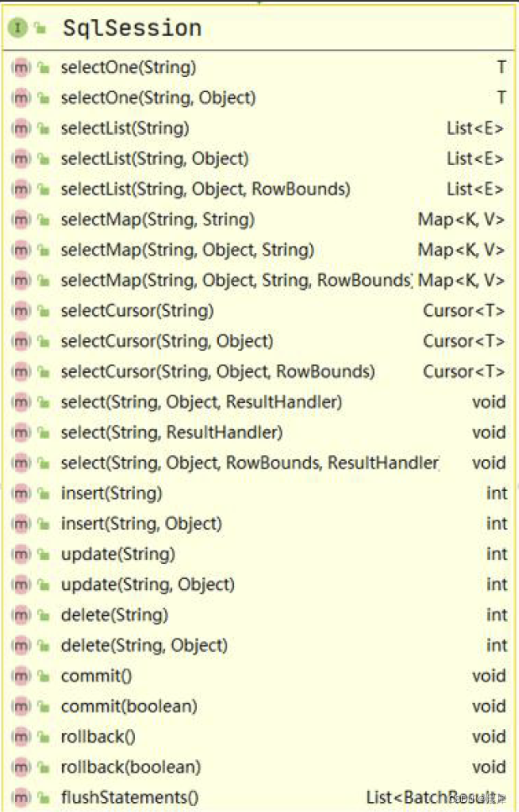The width and height of the screenshot is (519, 812).
Task: Select the SqlSession interface title
Action: (x=132, y=28)
